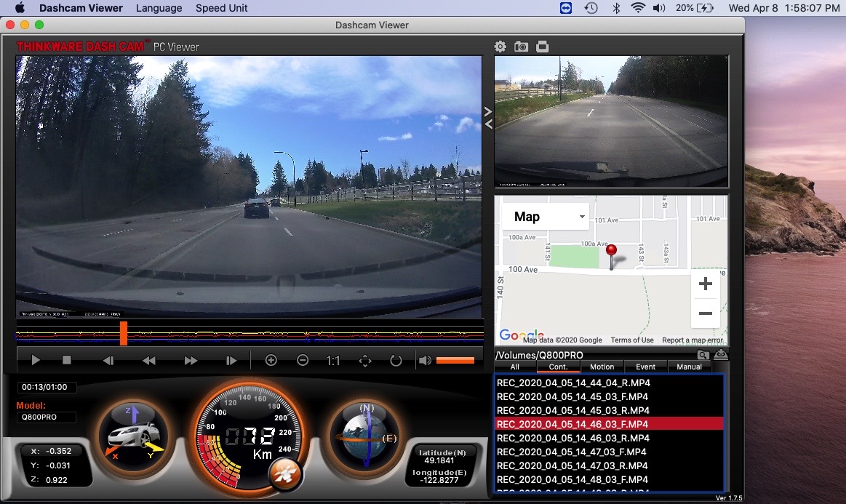Switch to the Motion tab
Viewport: 846px width, 504px height.
(602, 367)
